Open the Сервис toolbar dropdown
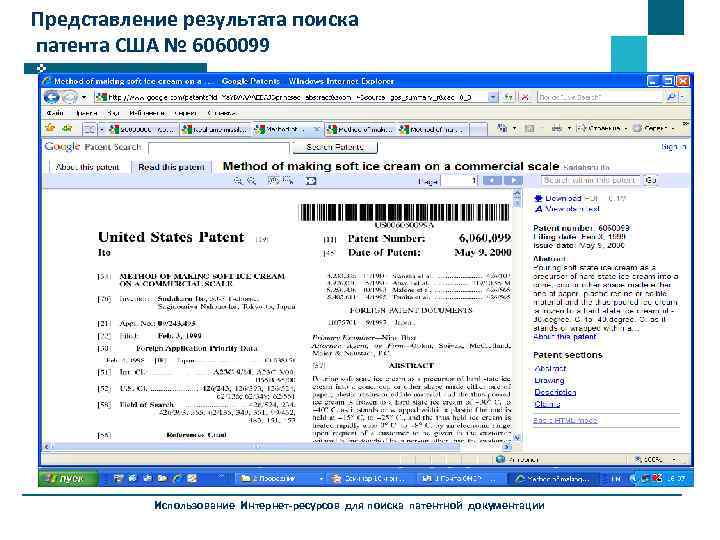The image size is (720, 540). tap(654, 129)
